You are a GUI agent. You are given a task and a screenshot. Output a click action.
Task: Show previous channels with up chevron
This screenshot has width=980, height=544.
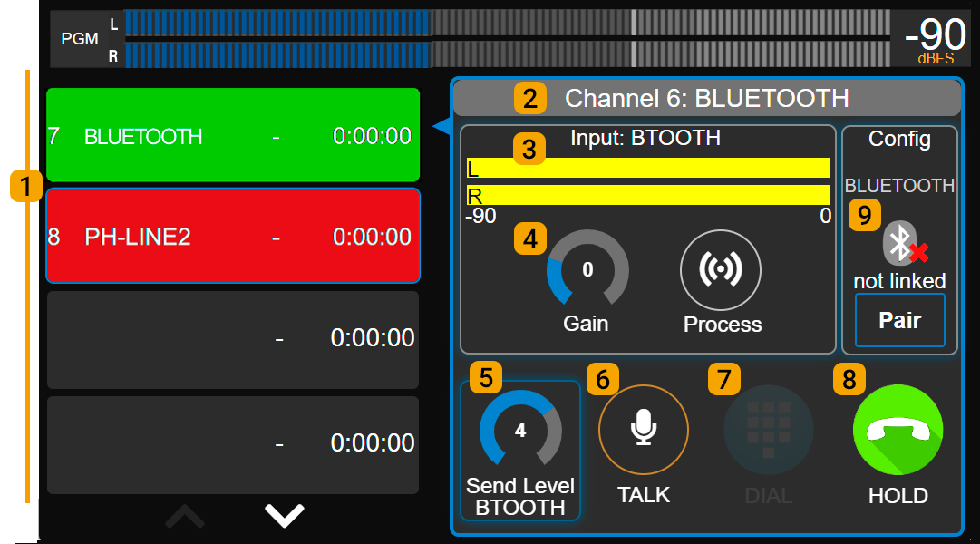(x=185, y=517)
